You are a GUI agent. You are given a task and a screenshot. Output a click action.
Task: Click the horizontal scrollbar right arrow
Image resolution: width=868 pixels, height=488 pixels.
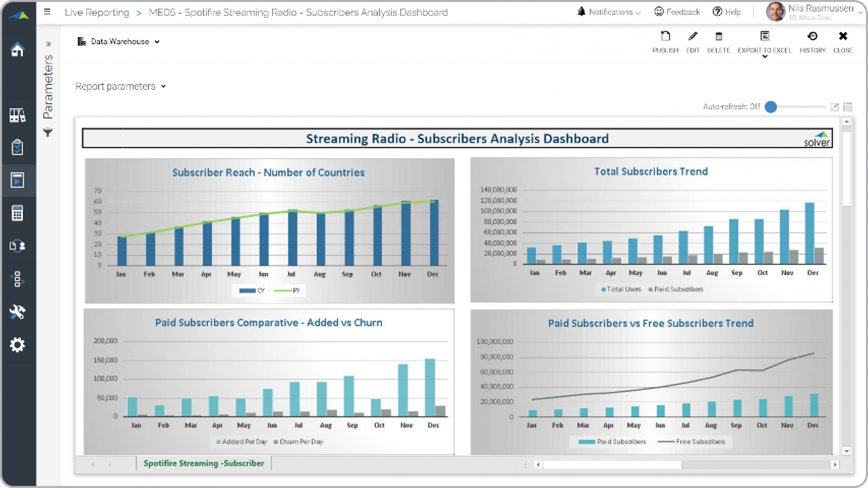(835, 465)
